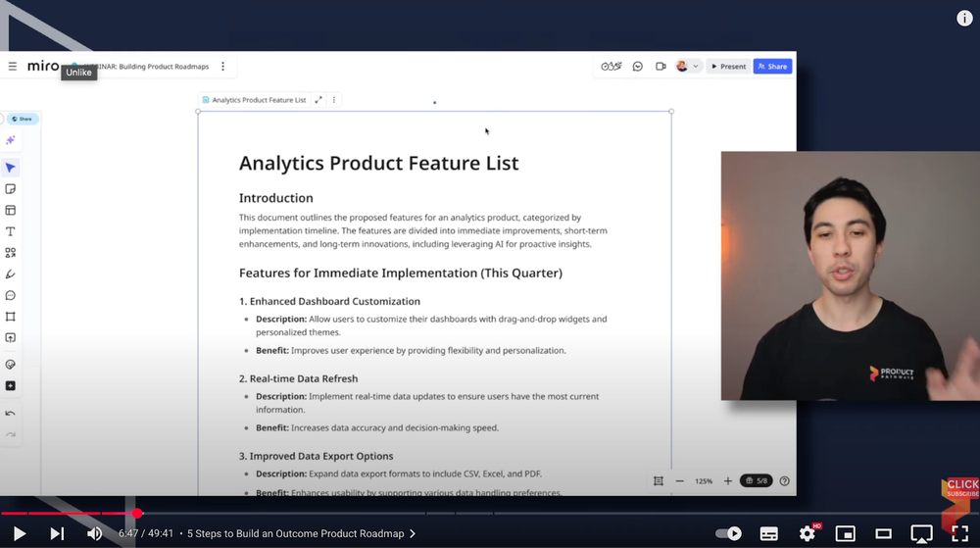The height and width of the screenshot is (548, 980).
Task: Open YouTube settings gear
Action: pos(808,533)
